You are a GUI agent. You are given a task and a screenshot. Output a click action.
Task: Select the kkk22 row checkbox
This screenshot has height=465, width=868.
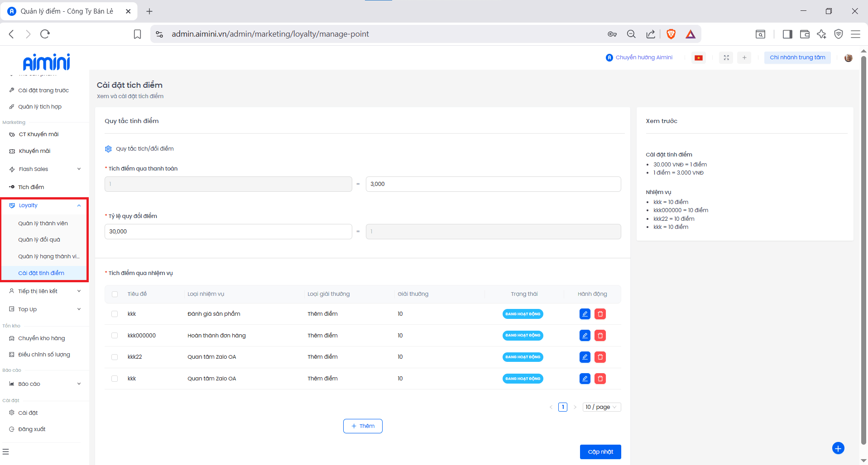115,357
